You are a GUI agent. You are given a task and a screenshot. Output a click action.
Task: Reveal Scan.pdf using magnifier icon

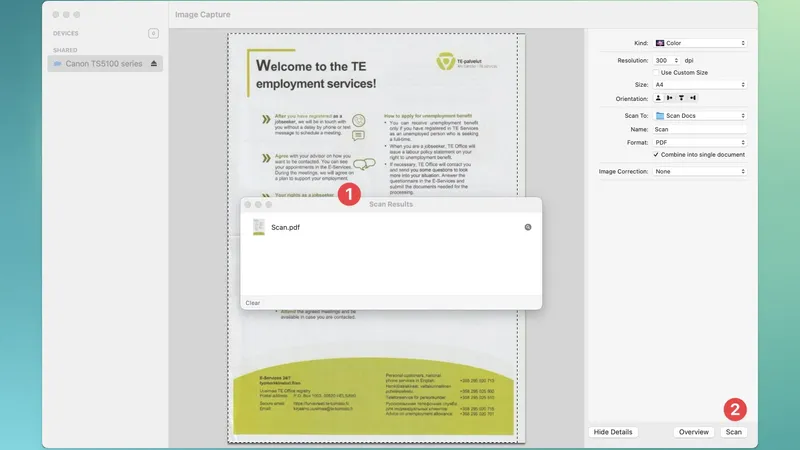pyautogui.click(x=528, y=227)
